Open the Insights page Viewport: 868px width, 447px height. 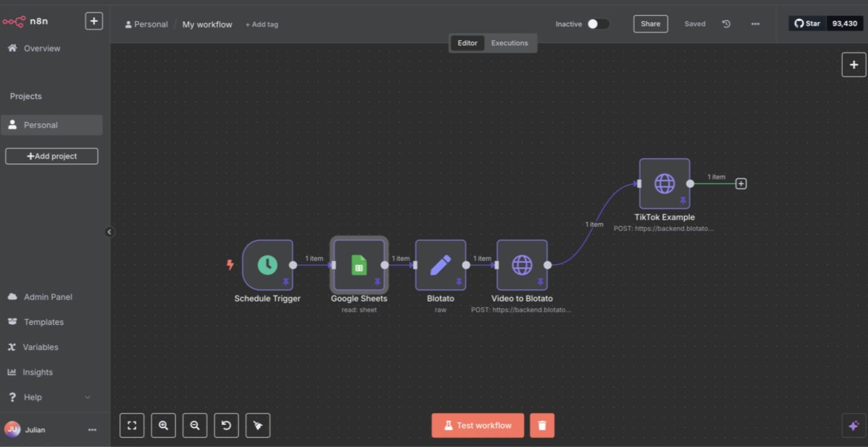(37, 372)
